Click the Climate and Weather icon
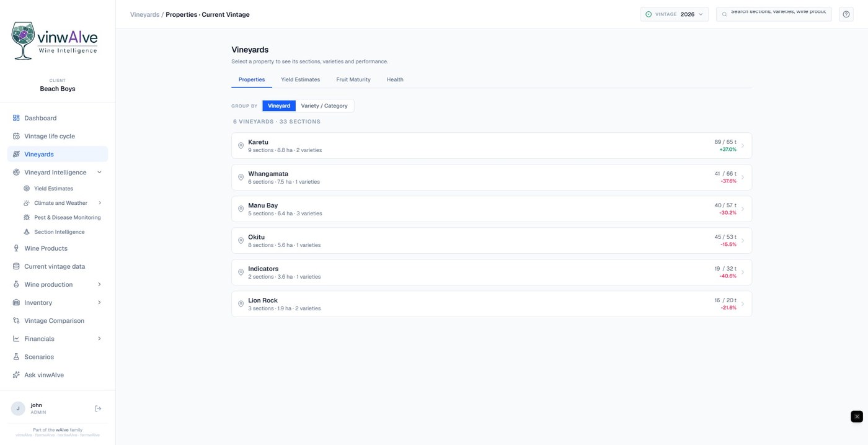Viewport: 868px width, 445px height. [27, 203]
